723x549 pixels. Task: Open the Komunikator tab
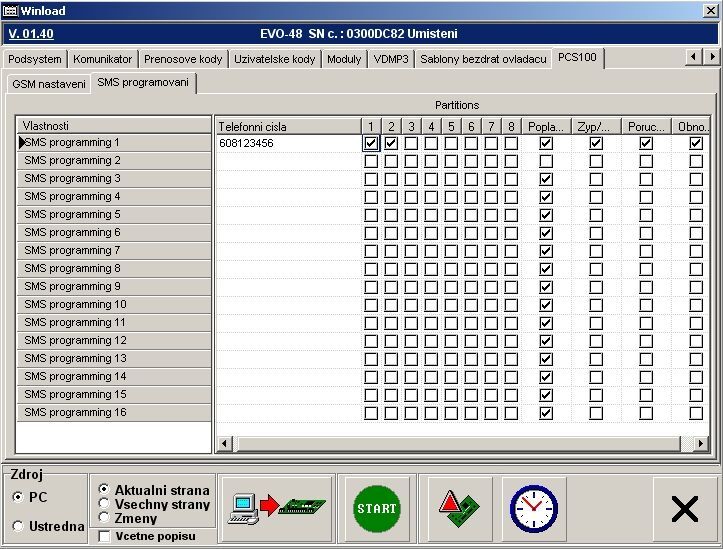101,59
